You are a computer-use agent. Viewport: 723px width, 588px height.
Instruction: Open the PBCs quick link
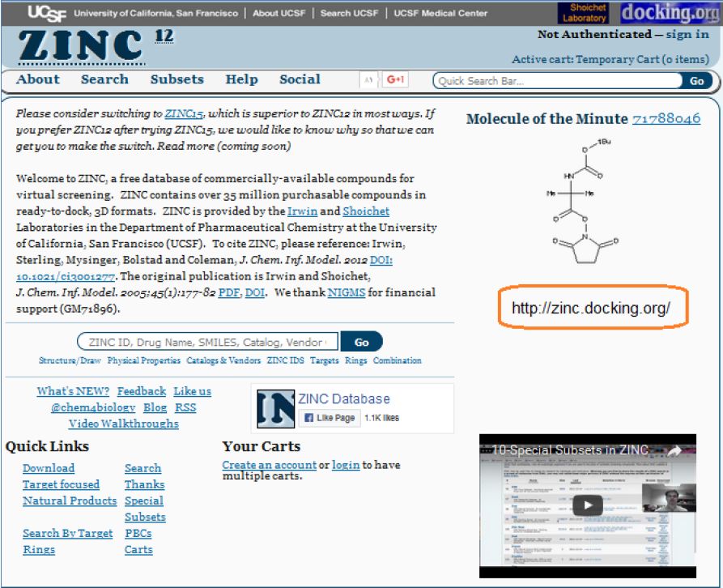pyautogui.click(x=138, y=534)
